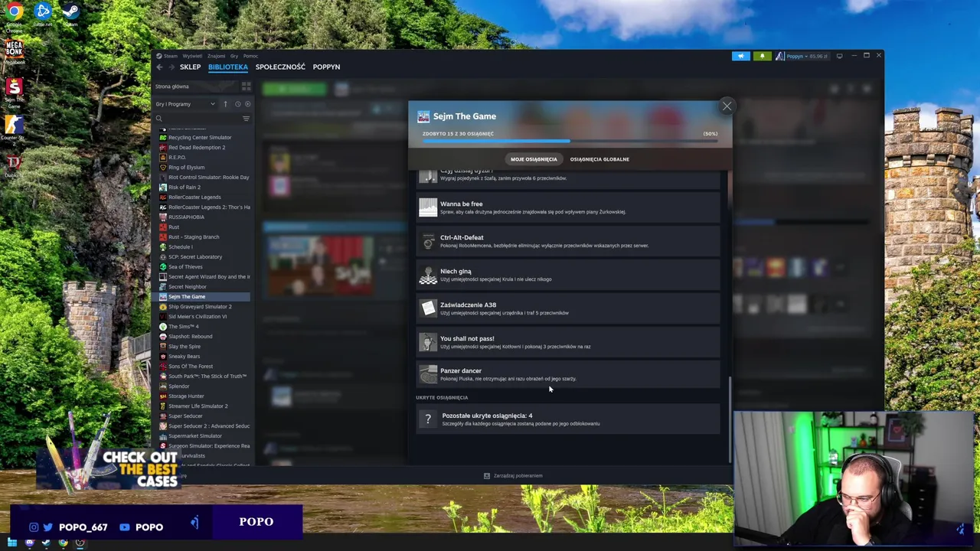The width and height of the screenshot is (980, 551).
Task: Open the SPOŁECZNOŚĆ tab
Action: pyautogui.click(x=280, y=67)
